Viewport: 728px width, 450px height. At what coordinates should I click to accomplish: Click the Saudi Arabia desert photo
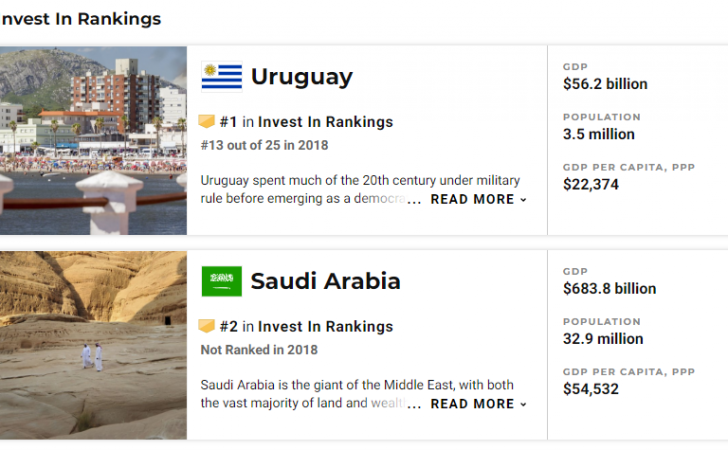[x=93, y=345]
